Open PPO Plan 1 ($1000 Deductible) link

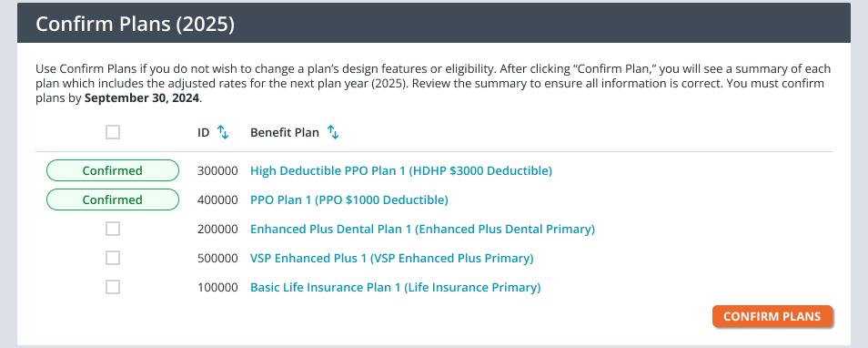(x=349, y=200)
